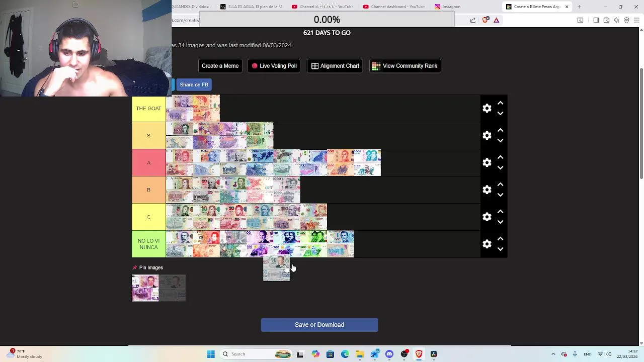Move A tier down with down arrow
The height and width of the screenshot is (362, 644).
coord(500,168)
